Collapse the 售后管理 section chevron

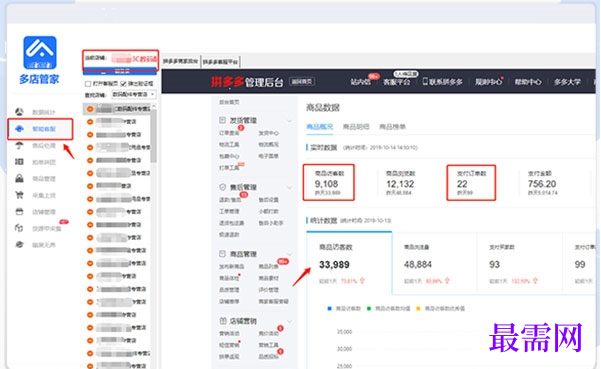(289, 187)
